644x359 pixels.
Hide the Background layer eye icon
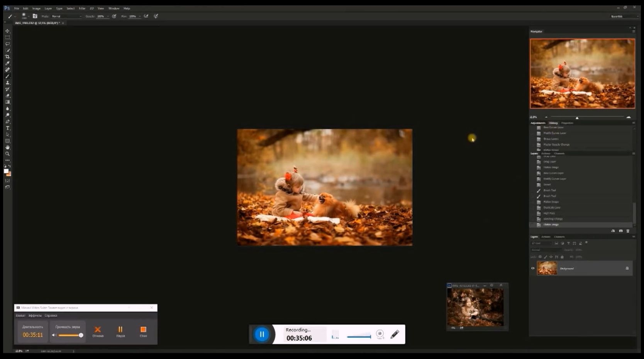[x=533, y=268]
